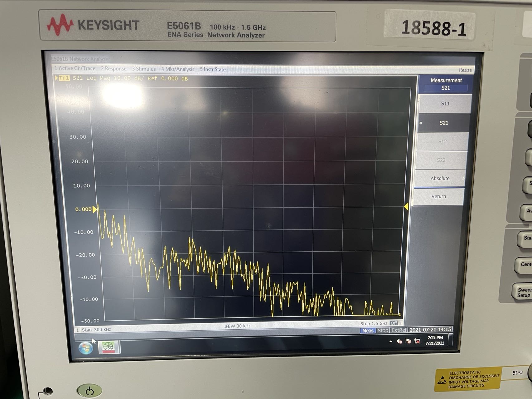The height and width of the screenshot is (399, 532).
Task: Click the Start 300 kHz field
Action: tap(96, 330)
